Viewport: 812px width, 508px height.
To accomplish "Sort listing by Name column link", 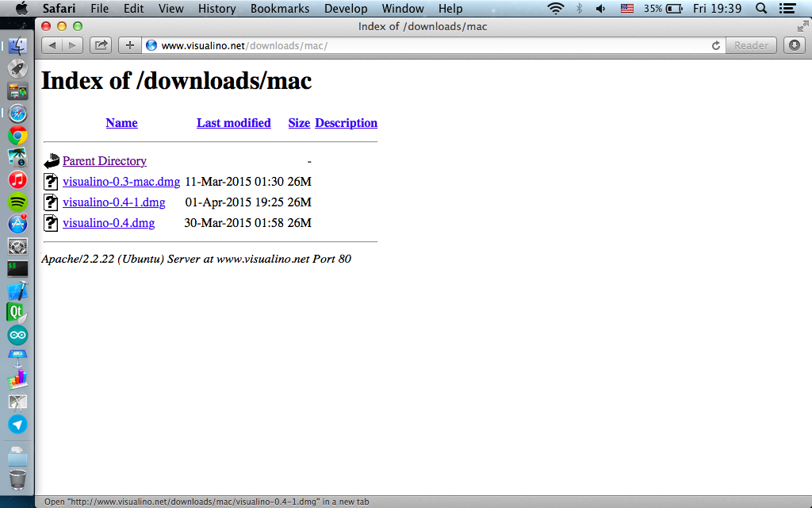I will pos(121,123).
